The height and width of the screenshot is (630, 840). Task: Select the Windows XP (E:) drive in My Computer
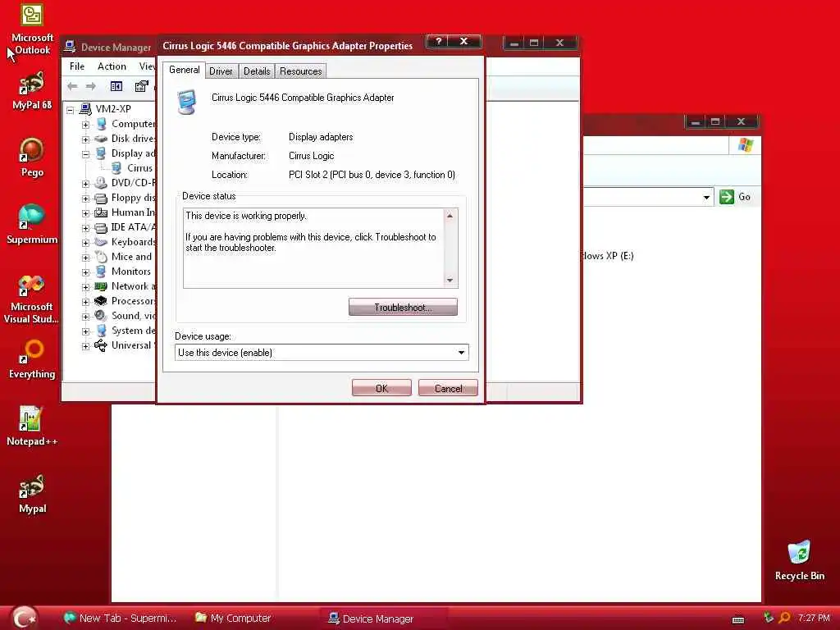click(x=608, y=256)
